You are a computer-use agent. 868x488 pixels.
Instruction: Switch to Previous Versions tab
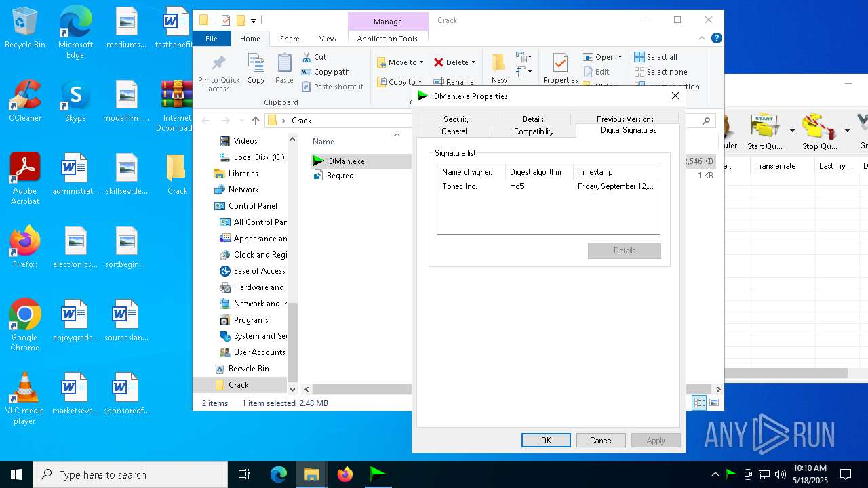click(625, 119)
